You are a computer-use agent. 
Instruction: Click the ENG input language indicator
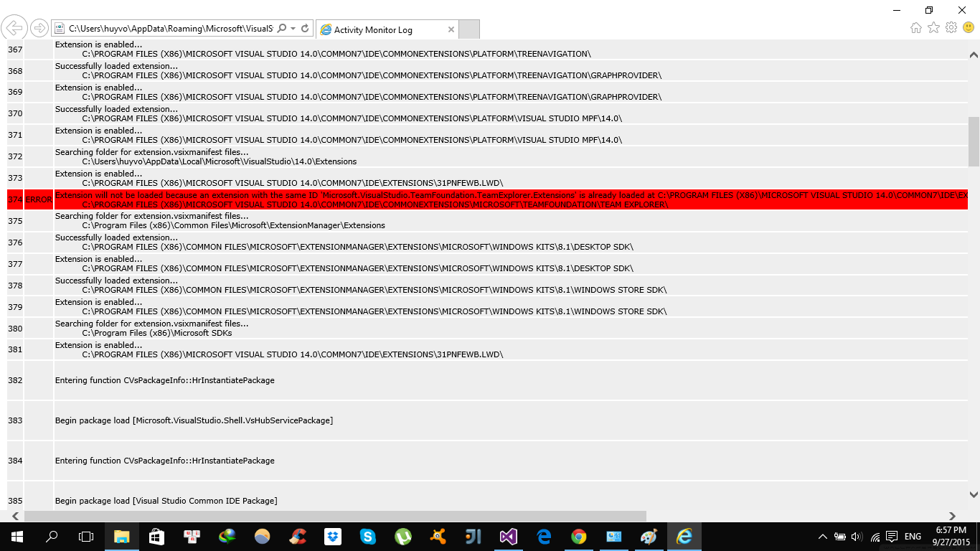(x=913, y=537)
